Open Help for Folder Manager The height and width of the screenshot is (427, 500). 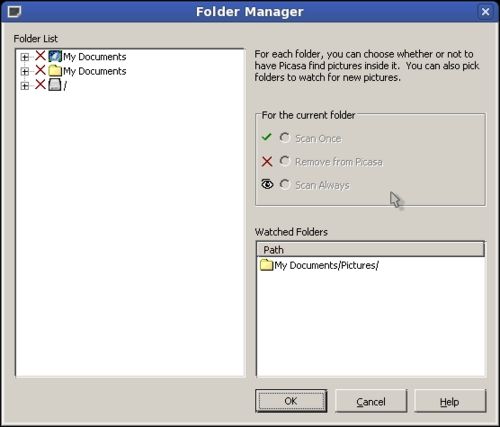click(x=450, y=401)
